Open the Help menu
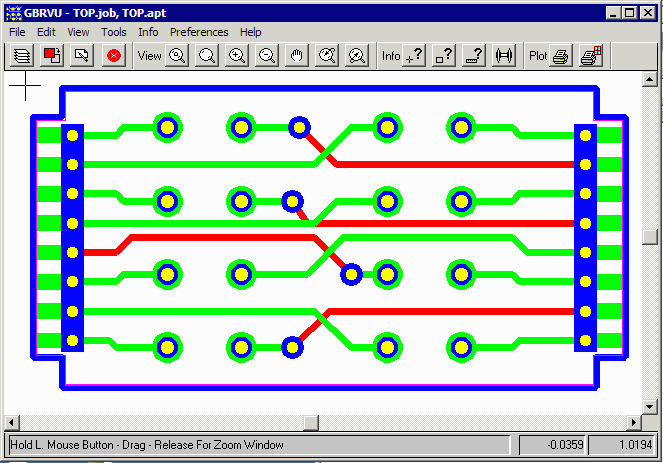The width and height of the screenshot is (663, 463). coord(251,32)
